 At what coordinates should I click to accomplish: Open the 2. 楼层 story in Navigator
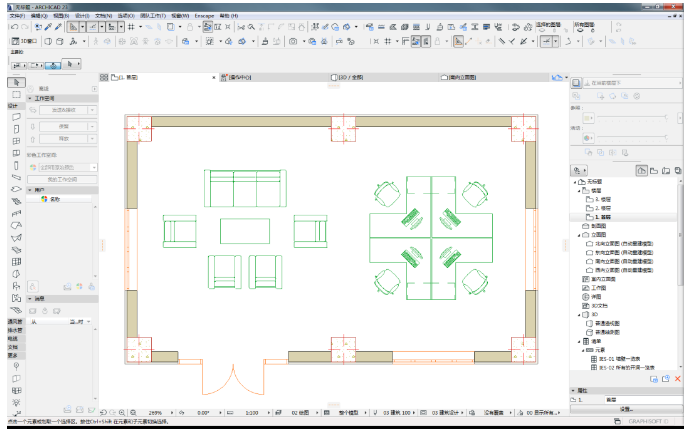coord(603,208)
